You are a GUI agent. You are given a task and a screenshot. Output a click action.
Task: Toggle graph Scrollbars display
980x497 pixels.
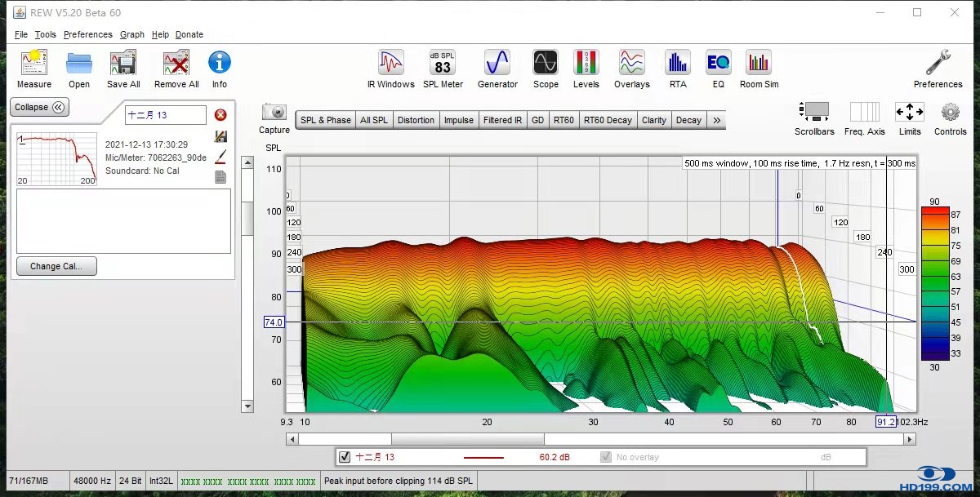click(x=814, y=113)
